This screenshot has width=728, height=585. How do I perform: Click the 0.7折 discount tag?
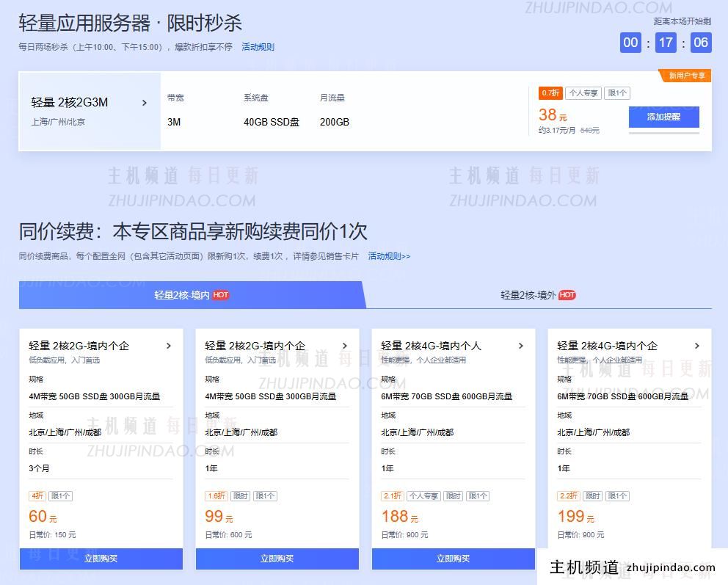tap(550, 93)
